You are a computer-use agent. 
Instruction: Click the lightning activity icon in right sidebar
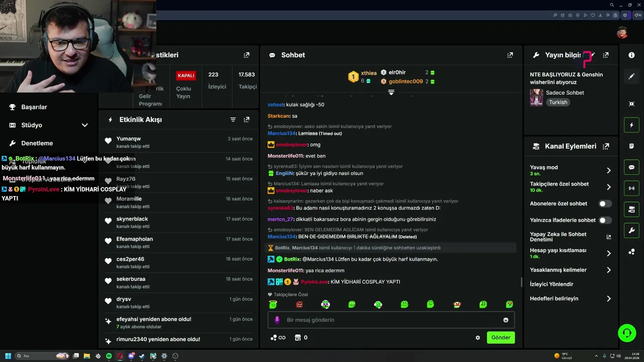tap(631, 125)
